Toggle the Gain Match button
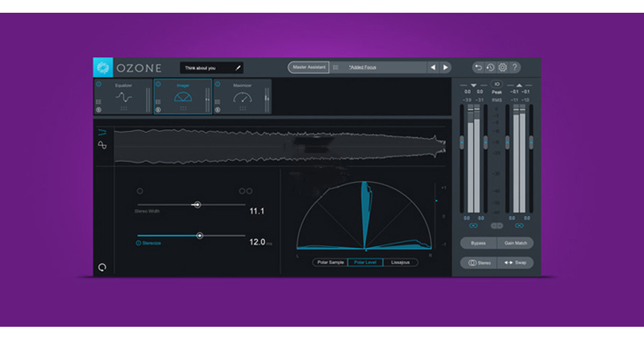This screenshot has height=338, width=644. tap(515, 243)
